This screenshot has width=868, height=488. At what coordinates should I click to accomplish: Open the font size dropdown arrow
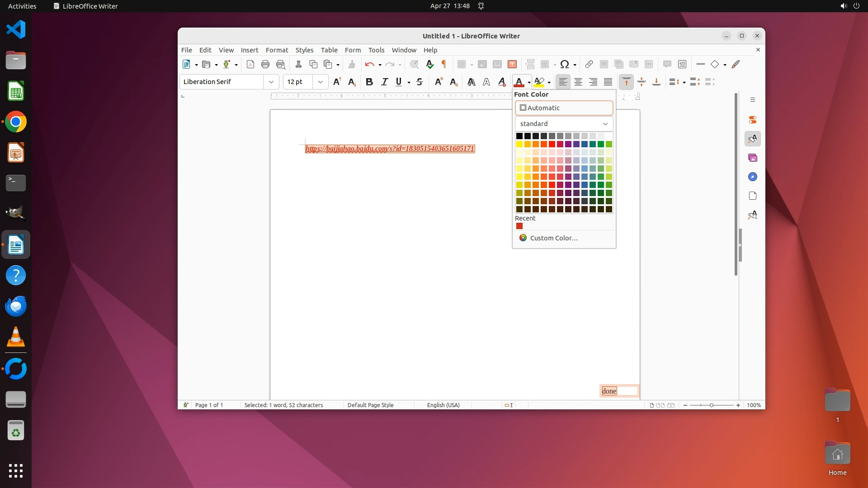(x=320, y=82)
